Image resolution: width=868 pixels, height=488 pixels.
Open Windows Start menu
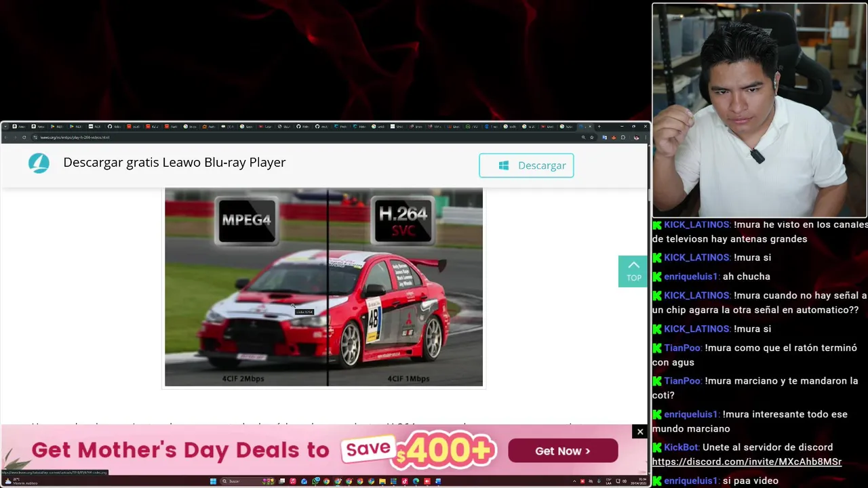pos(213,481)
